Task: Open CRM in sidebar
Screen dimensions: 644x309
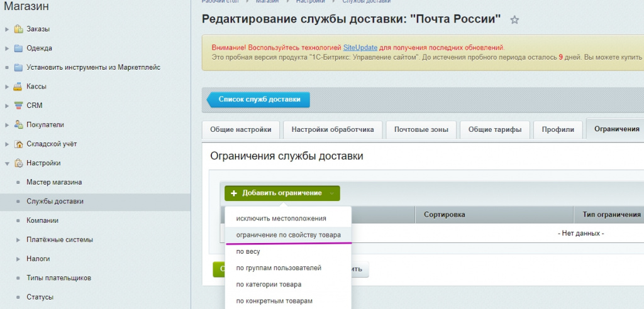Action: coord(35,106)
